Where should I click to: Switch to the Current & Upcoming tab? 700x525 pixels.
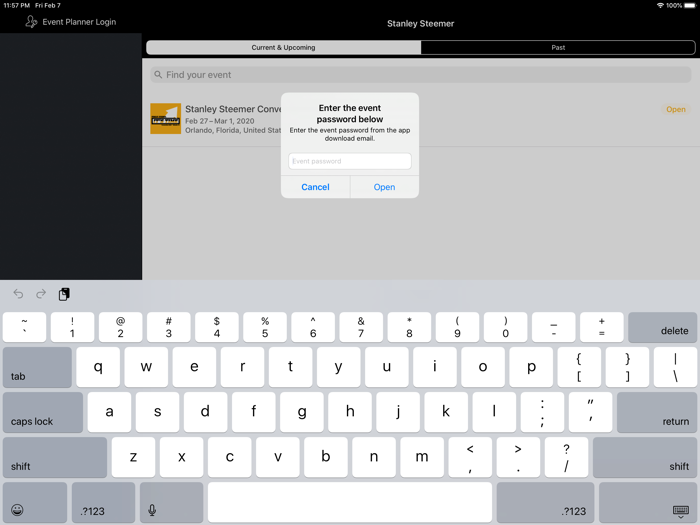coord(283,47)
